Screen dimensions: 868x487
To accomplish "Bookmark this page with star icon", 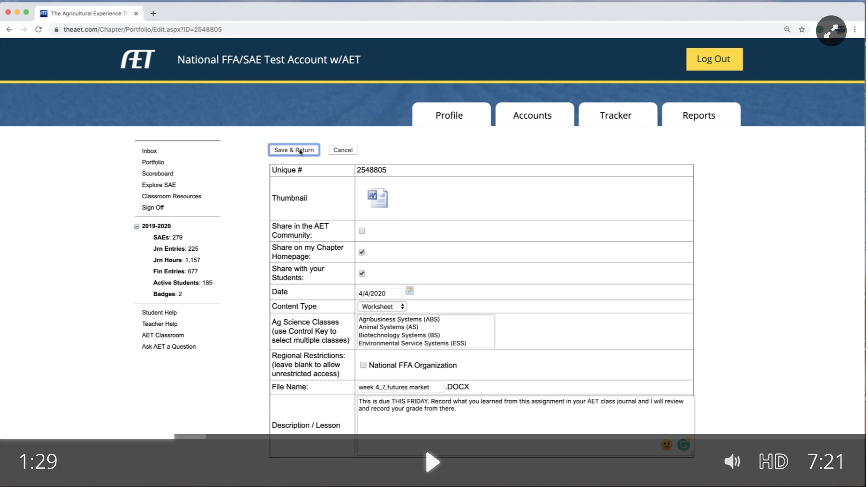I will pyautogui.click(x=802, y=29).
